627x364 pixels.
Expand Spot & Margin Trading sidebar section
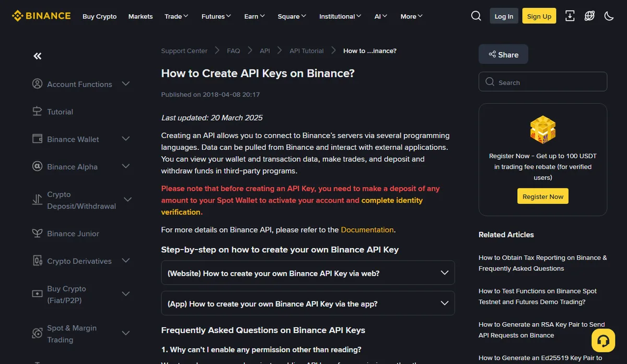point(126,333)
